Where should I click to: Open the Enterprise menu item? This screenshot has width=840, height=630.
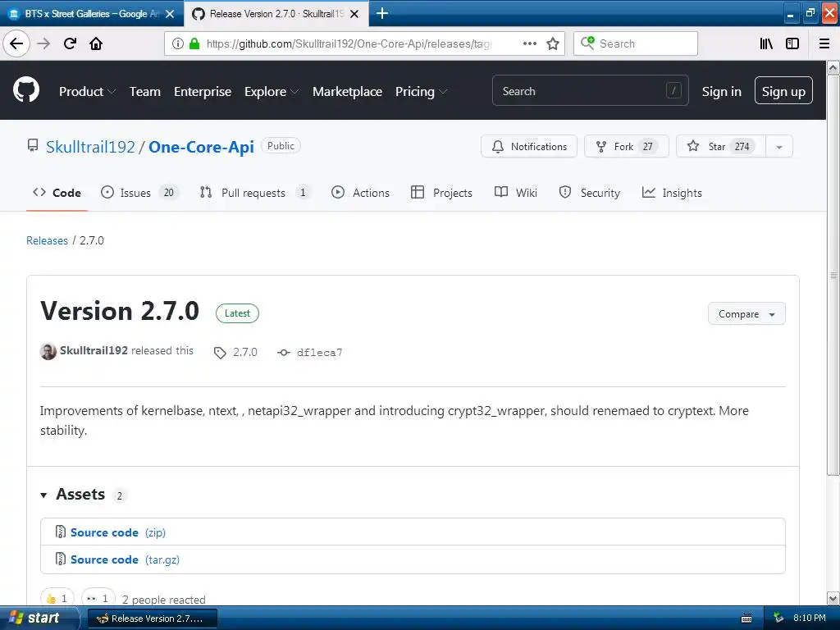(x=203, y=92)
